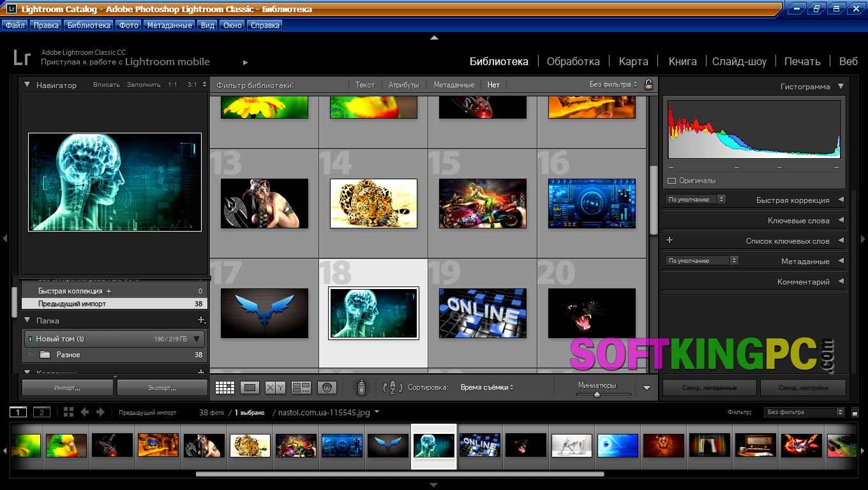
Task: Open filename nastol.com.ua-115545.jpg dropdown
Action: [x=377, y=412]
